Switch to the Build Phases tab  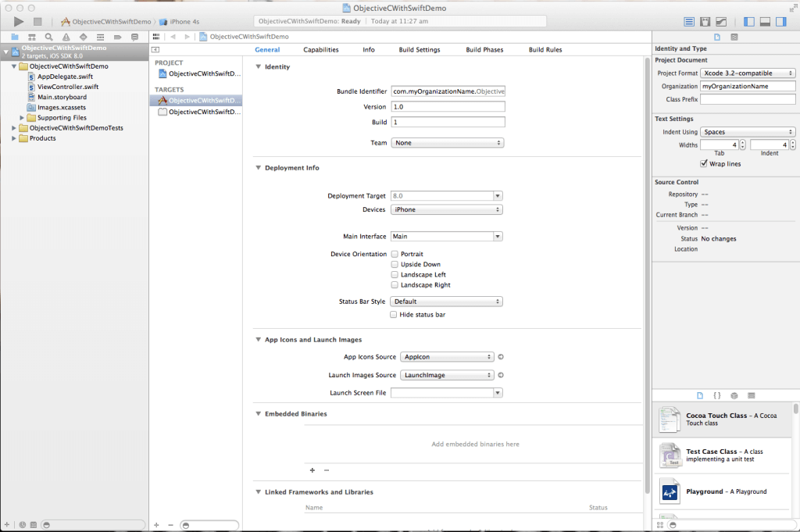[484, 49]
